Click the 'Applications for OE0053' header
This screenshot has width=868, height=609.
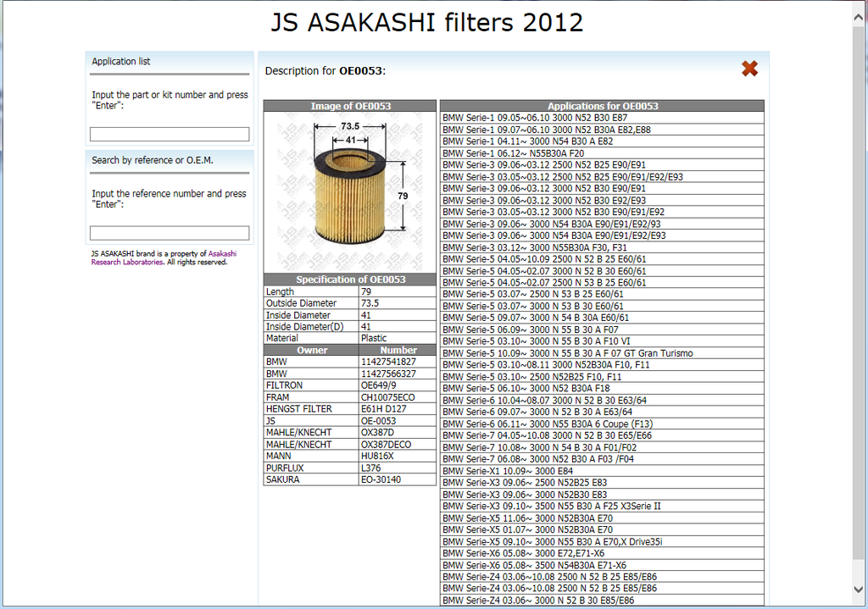click(603, 106)
